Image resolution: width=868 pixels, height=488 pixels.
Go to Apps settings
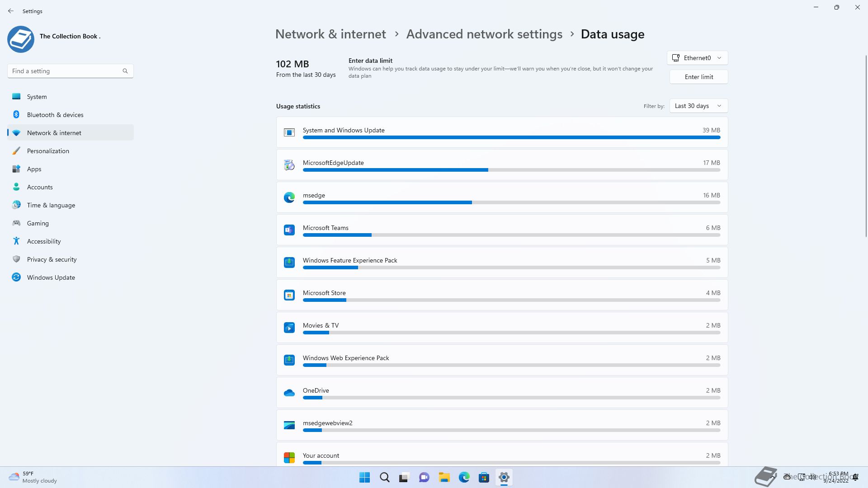pos(71,169)
